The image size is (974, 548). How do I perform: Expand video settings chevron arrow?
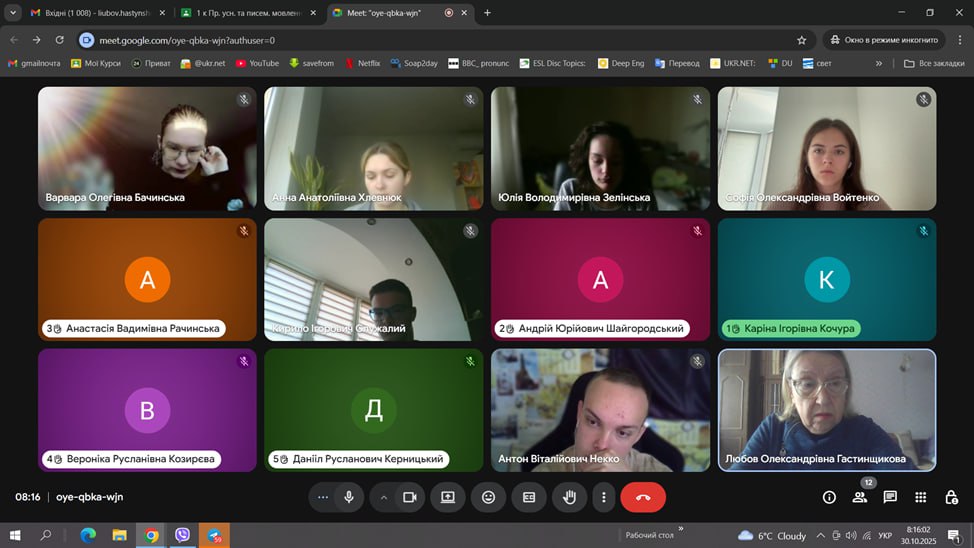[x=383, y=497]
